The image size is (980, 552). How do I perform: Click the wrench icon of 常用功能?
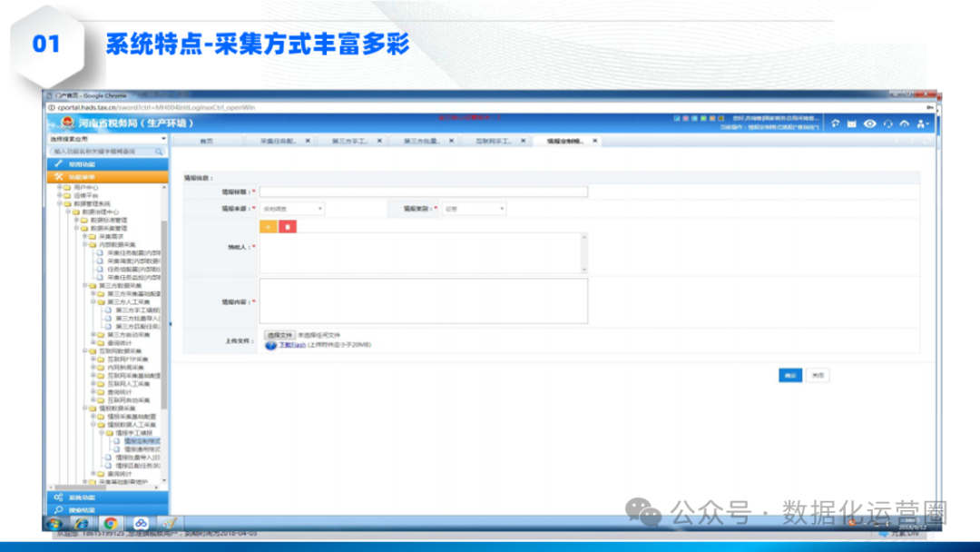[59, 163]
